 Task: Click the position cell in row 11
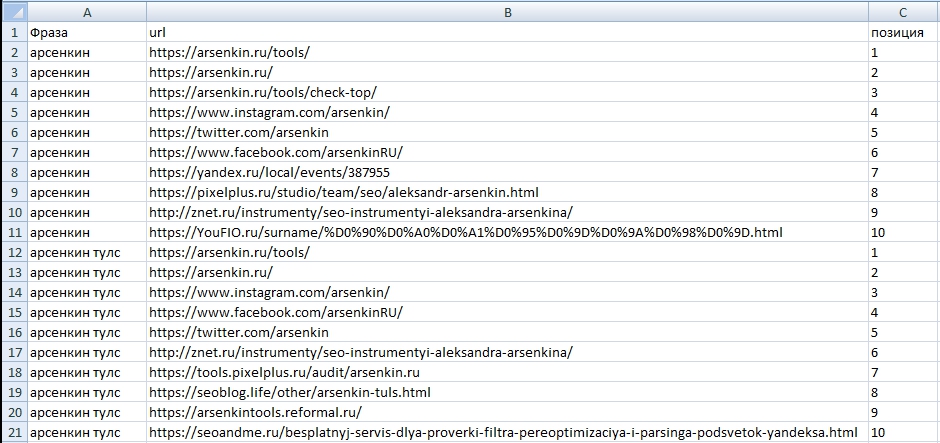903,232
